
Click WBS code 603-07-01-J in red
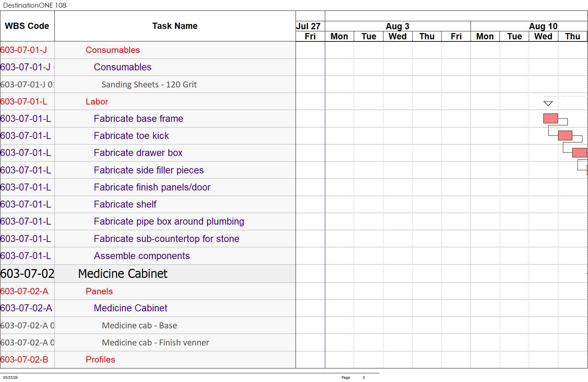(x=24, y=50)
